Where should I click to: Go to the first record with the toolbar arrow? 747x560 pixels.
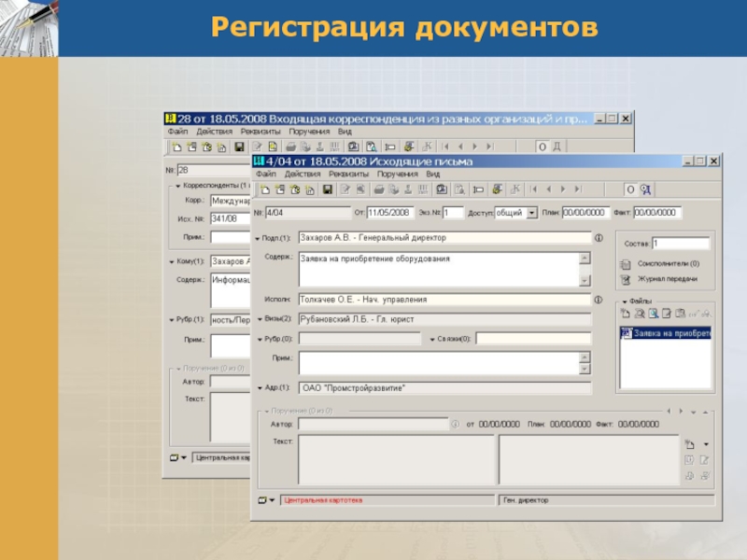[533, 189]
